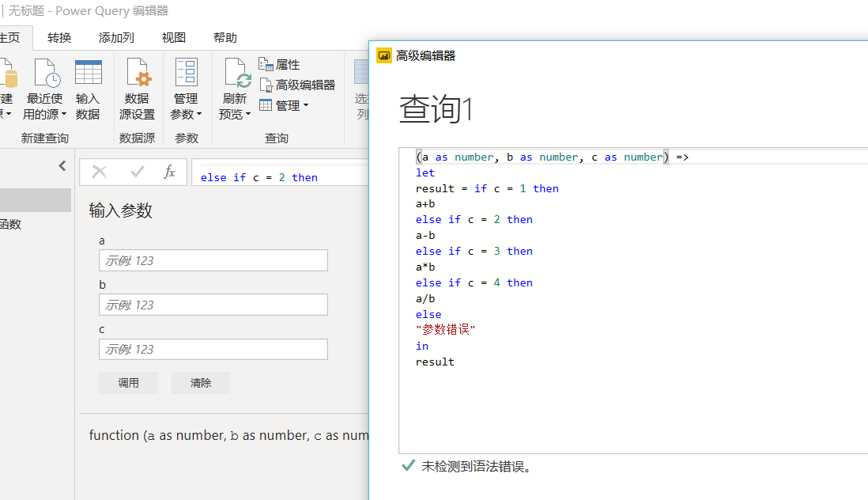Image resolution: width=868 pixels, height=500 pixels.
Task: Click the 新建源 icon
Action: 8,73
